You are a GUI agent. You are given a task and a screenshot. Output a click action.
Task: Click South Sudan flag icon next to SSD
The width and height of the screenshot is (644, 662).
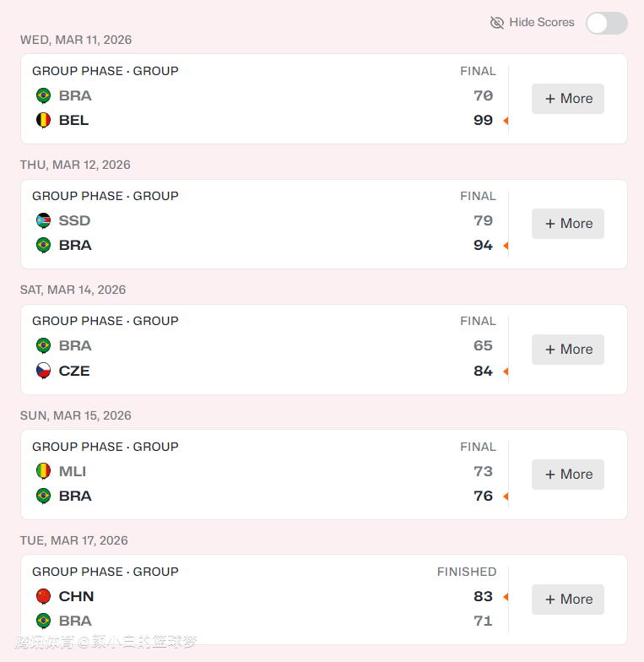[43, 220]
